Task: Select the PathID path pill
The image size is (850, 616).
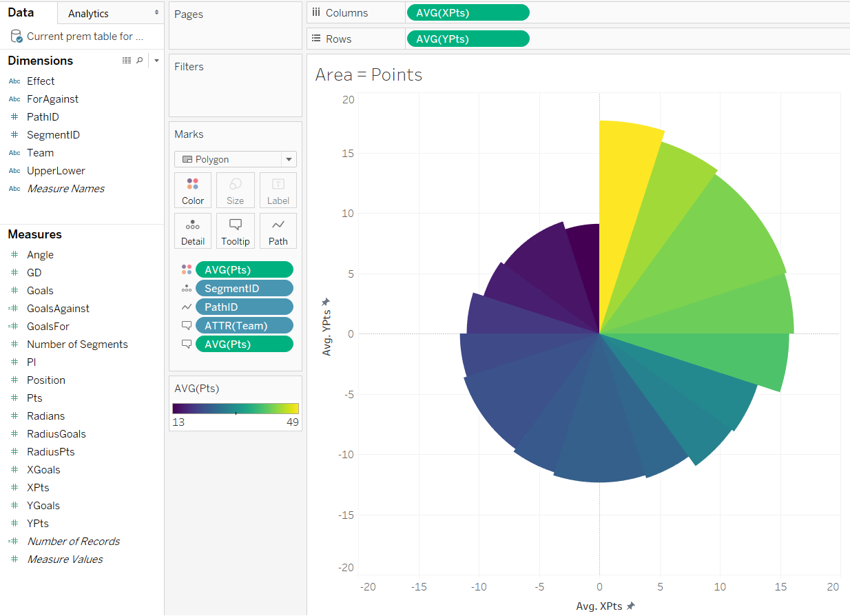Action: coord(245,307)
